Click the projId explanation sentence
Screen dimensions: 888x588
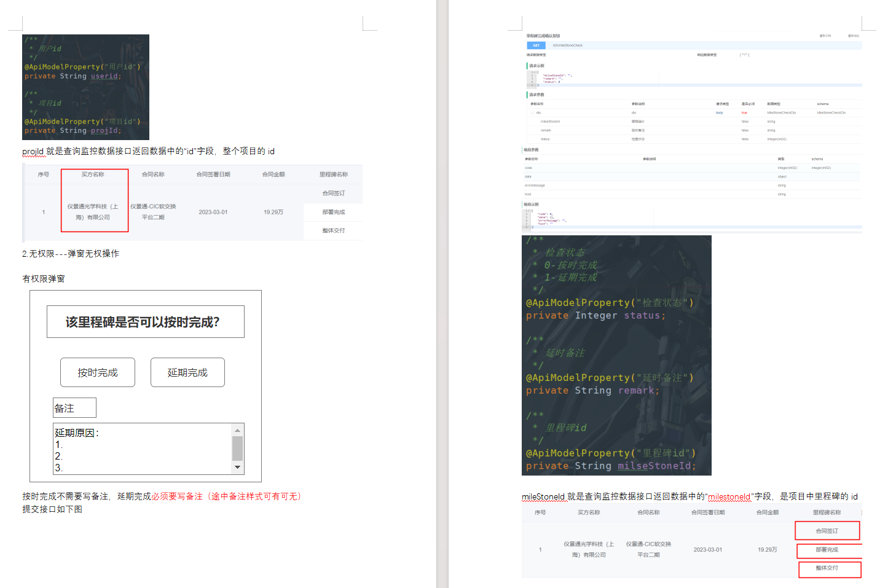coord(149,151)
